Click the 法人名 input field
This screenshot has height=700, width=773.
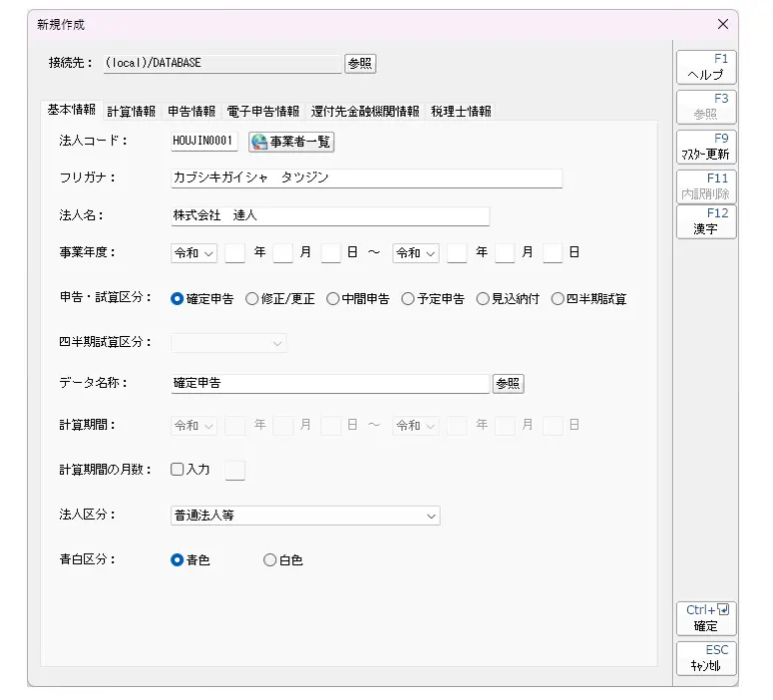click(x=330, y=215)
